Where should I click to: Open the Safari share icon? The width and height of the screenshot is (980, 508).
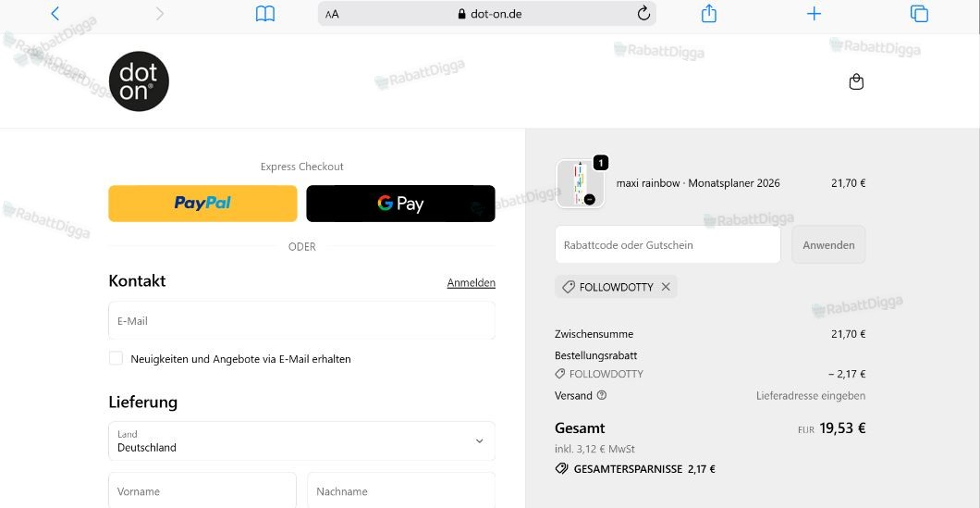click(709, 13)
